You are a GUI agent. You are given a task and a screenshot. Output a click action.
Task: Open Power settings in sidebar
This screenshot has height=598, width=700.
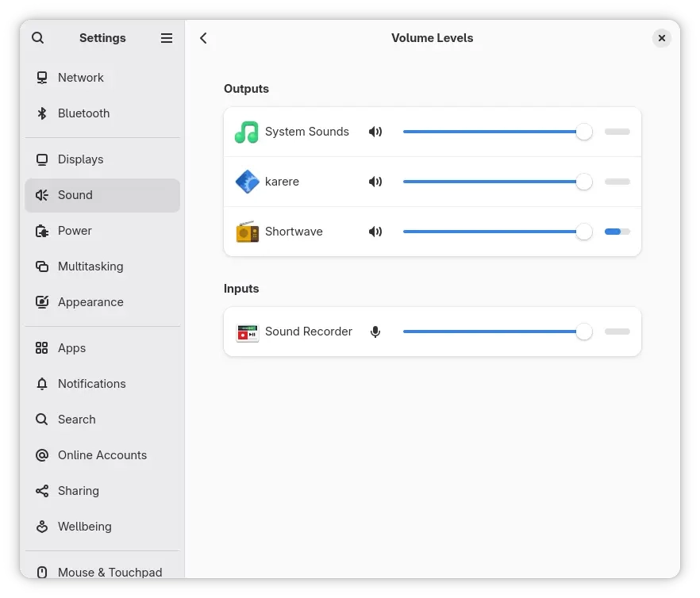tap(75, 231)
